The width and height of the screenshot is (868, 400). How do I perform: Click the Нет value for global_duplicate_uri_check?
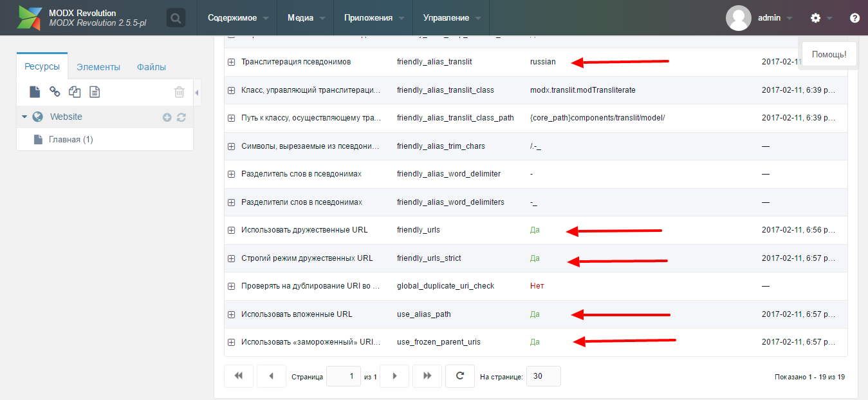coord(537,286)
